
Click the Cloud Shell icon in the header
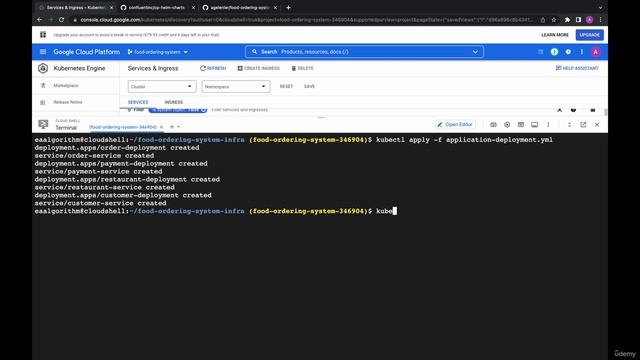[x=540, y=52]
